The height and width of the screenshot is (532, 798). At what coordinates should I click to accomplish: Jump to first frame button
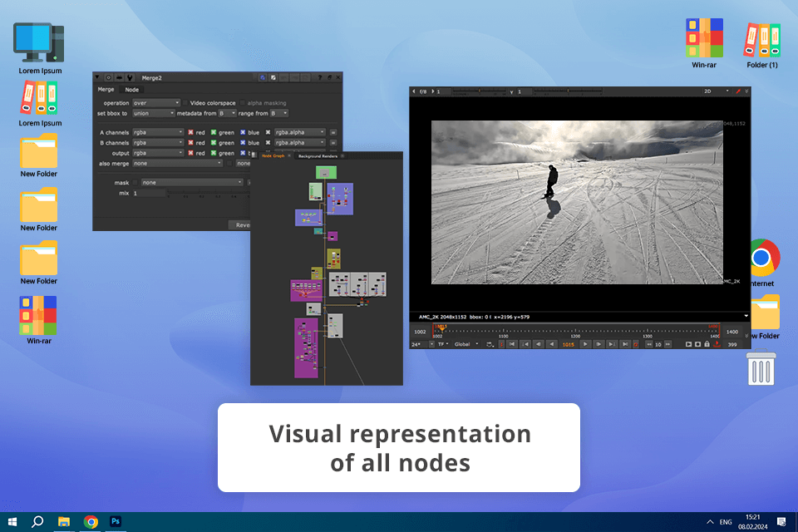(x=512, y=344)
